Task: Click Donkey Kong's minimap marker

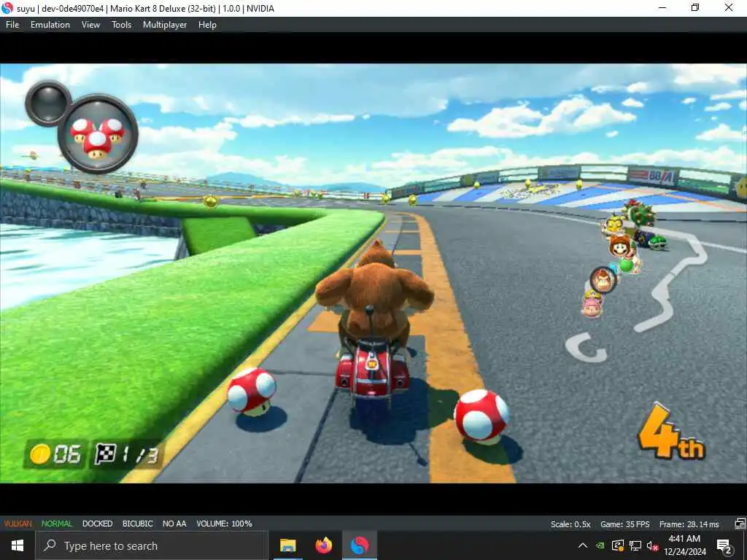Action: [x=603, y=279]
